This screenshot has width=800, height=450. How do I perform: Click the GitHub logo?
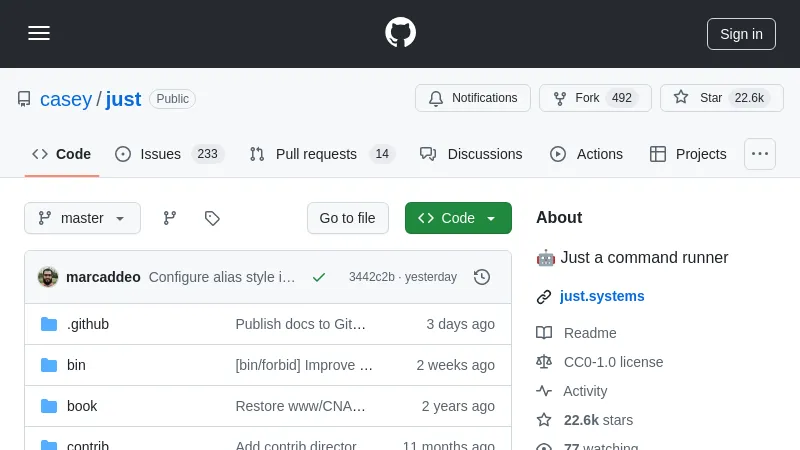click(400, 33)
